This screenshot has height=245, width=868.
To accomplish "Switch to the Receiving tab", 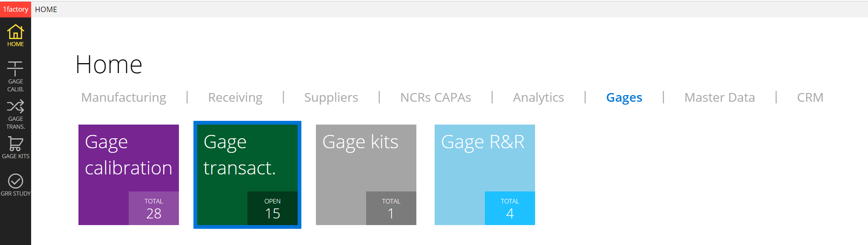I will pos(235,97).
